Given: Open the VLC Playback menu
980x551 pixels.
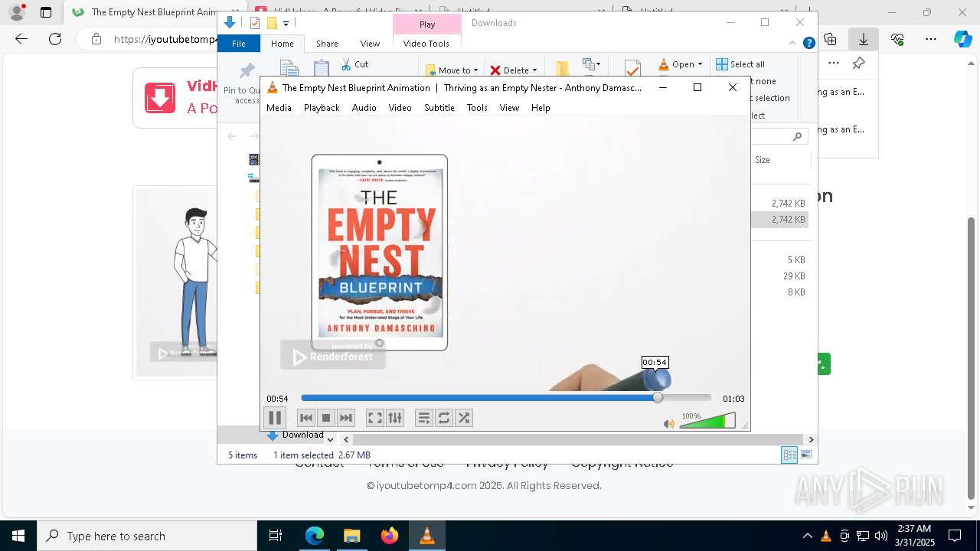Looking at the screenshot, I should point(322,108).
